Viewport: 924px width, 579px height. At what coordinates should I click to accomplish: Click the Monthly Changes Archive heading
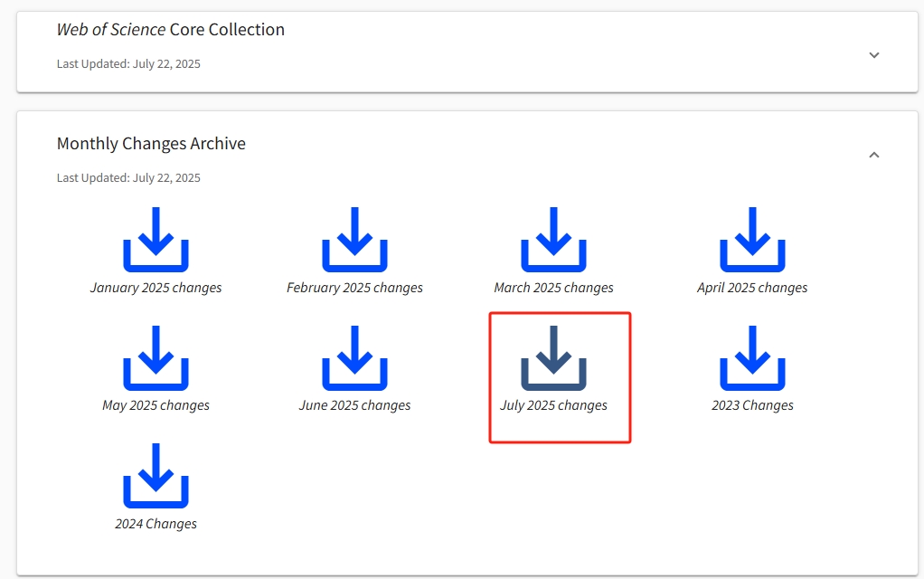pyautogui.click(x=151, y=144)
